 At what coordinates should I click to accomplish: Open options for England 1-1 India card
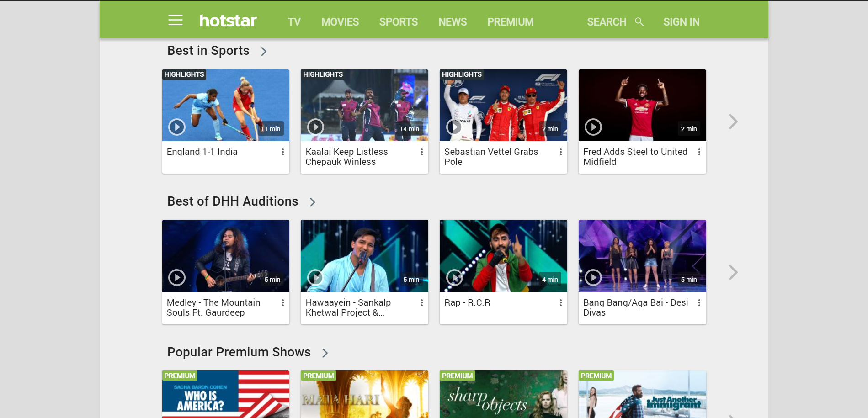click(x=283, y=152)
